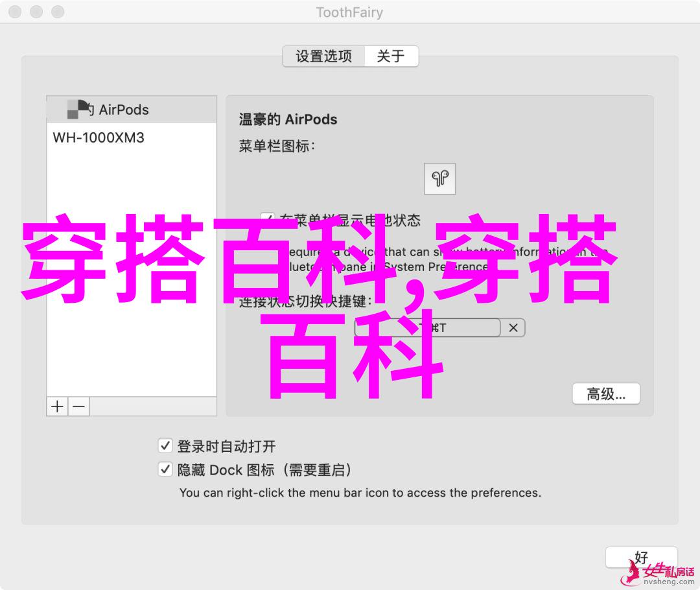Click the hotkey shortcut recorder field
The image size is (700, 590).
click(427, 328)
